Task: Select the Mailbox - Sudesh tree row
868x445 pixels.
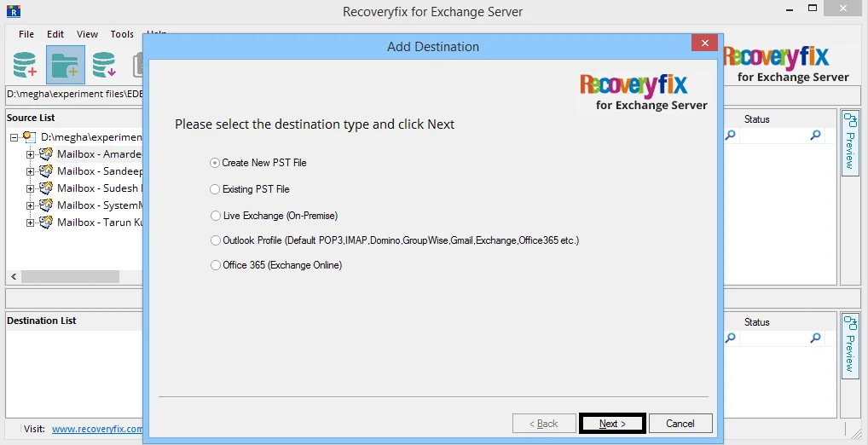Action: pyautogui.click(x=100, y=188)
